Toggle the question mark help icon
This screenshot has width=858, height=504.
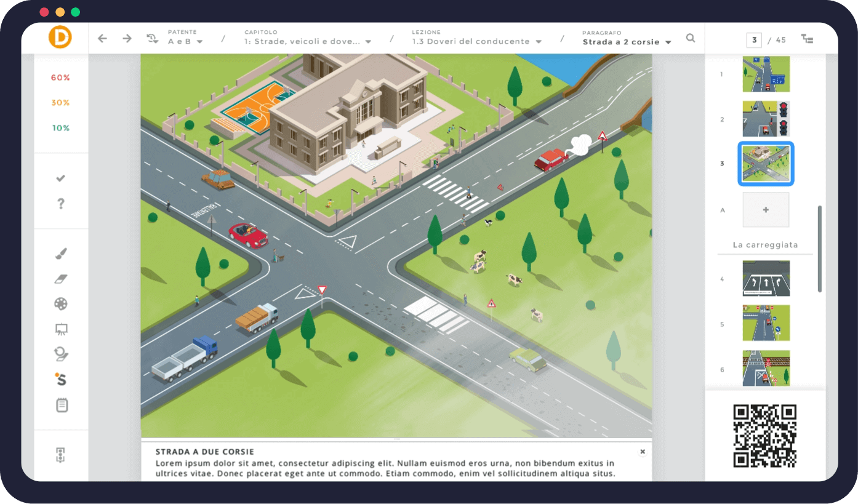[x=61, y=204]
